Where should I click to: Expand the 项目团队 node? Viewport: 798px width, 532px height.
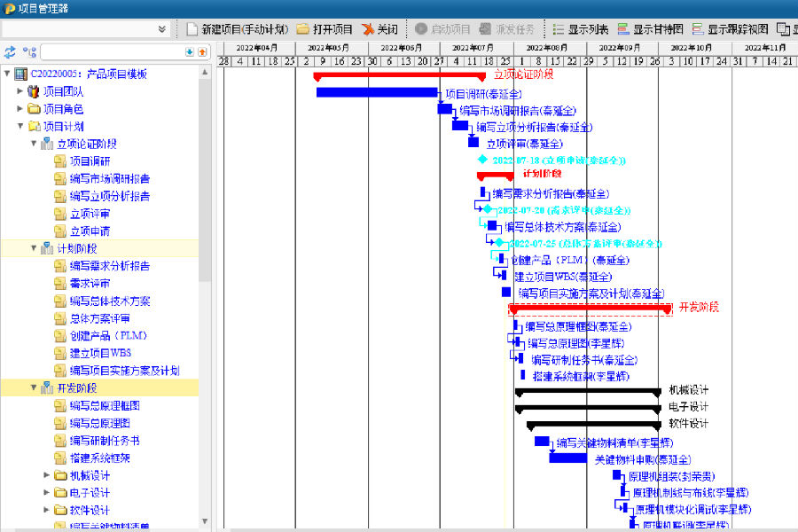point(20,91)
